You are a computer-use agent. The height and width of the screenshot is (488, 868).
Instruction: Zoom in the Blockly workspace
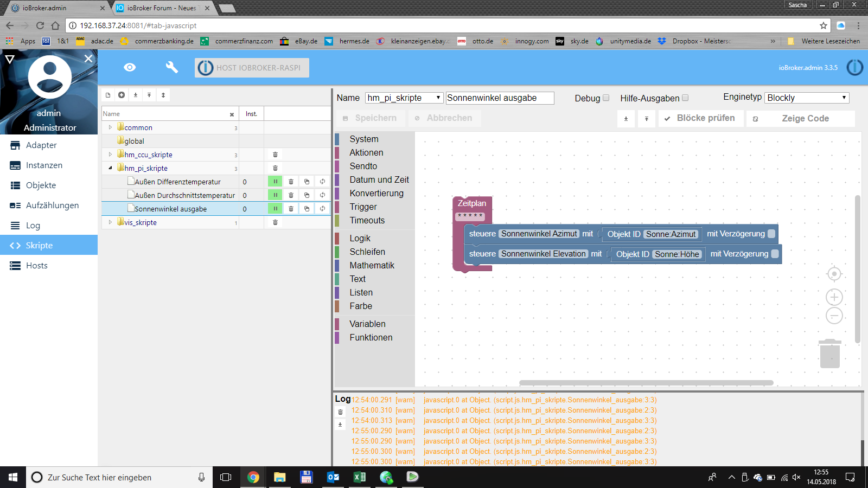[834, 297]
